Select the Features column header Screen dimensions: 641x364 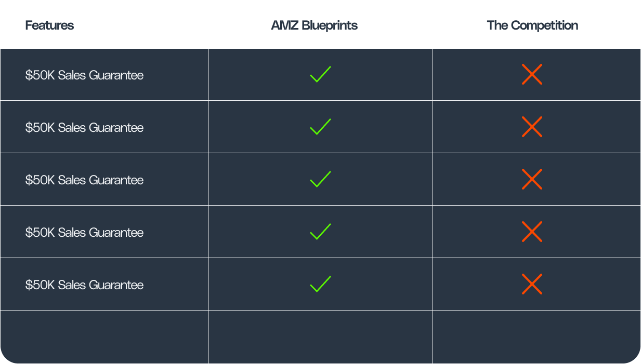(49, 25)
